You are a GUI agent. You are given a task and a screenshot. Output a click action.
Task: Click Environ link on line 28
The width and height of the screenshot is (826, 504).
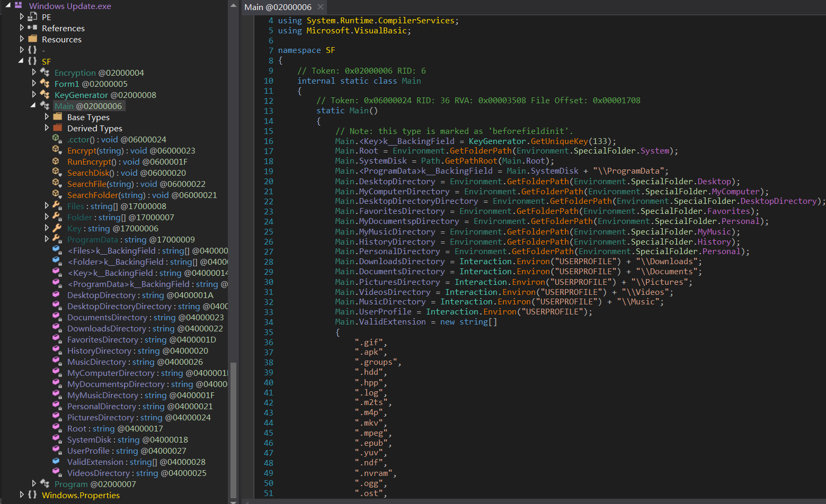click(534, 262)
